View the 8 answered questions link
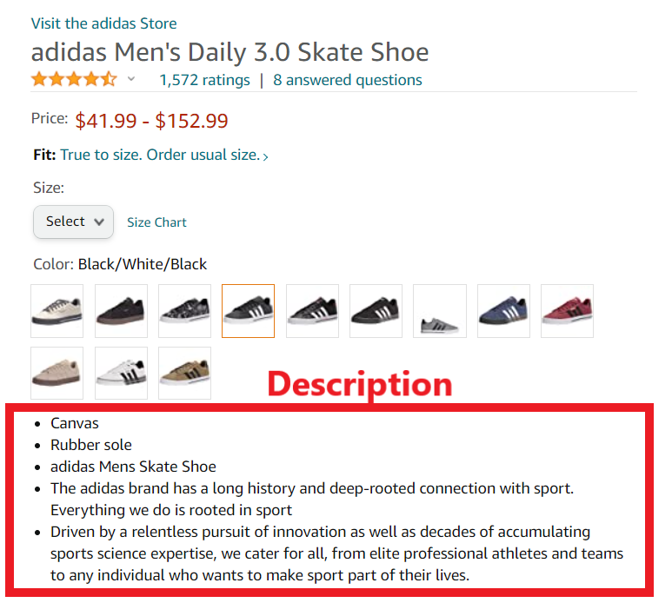The width and height of the screenshot is (672, 616). pos(347,80)
